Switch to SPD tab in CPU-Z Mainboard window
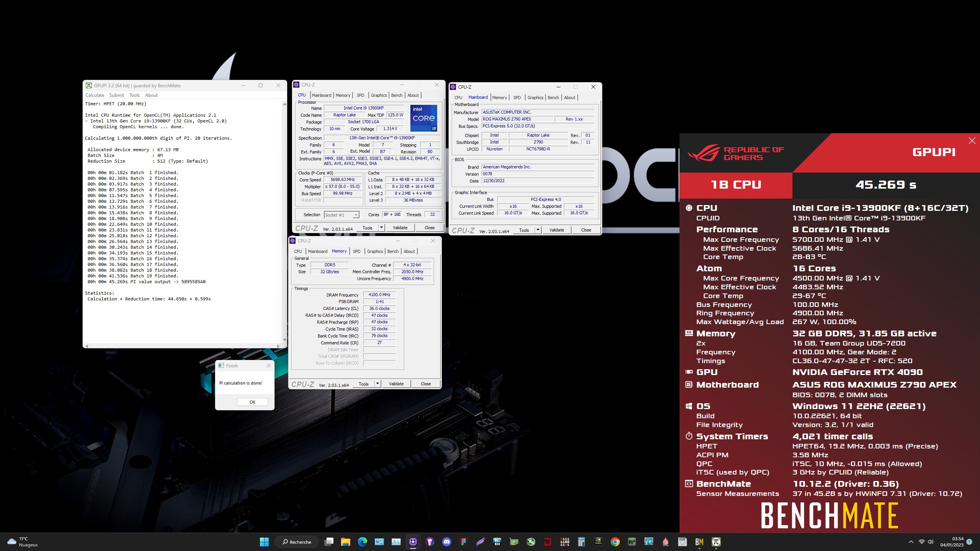980x551 pixels. [517, 98]
